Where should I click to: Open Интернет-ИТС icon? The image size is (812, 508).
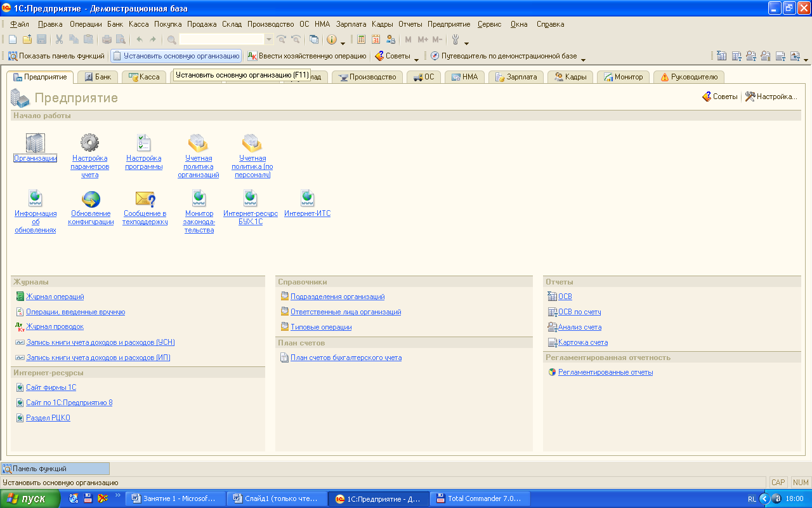pyautogui.click(x=307, y=198)
